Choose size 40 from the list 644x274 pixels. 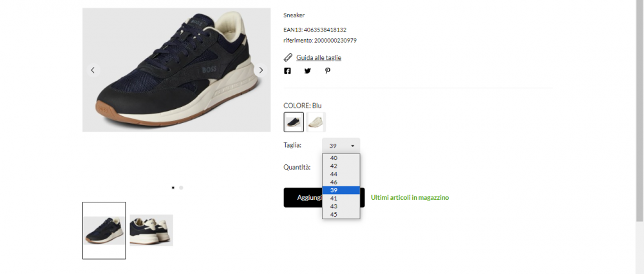click(341, 158)
